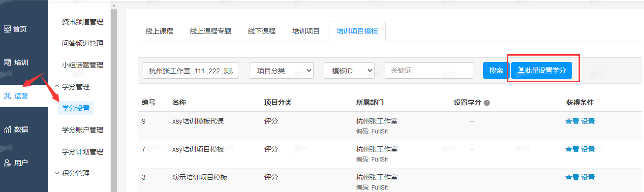This screenshot has width=644, height=192.
Task: Click 设置 for 演示培训项目模板
Action: [x=588, y=177]
